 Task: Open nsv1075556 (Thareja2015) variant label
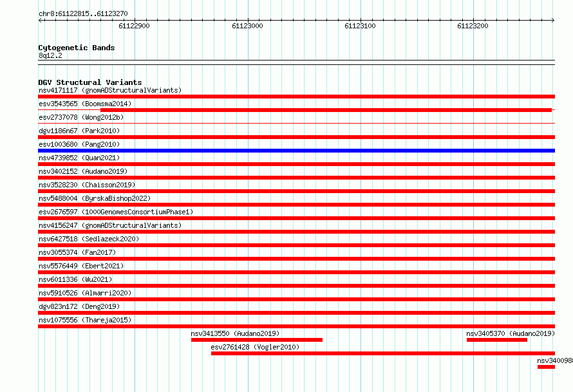(x=85, y=320)
